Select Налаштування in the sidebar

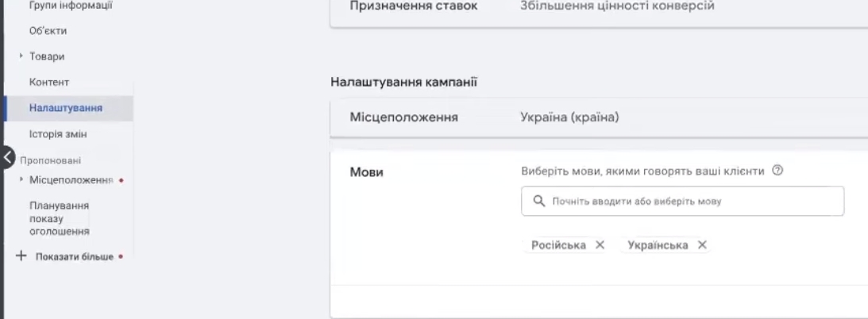(66, 107)
